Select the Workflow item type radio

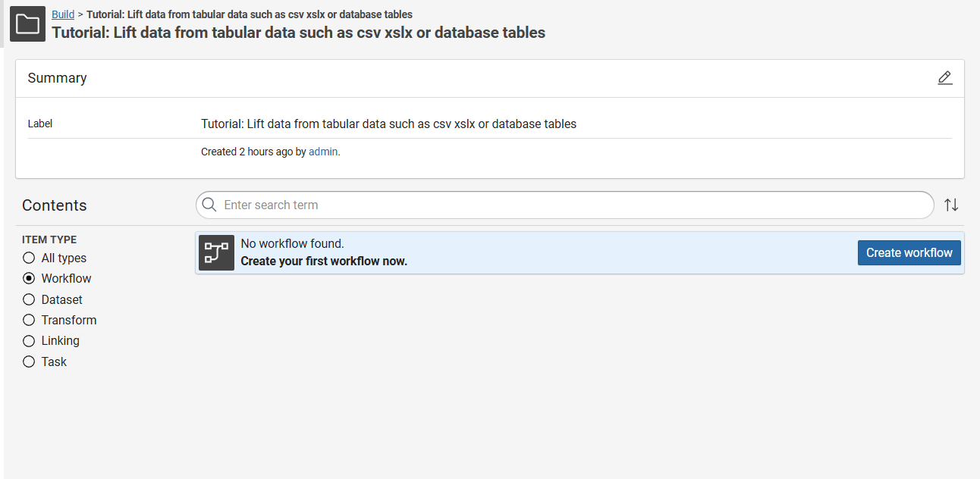29,278
